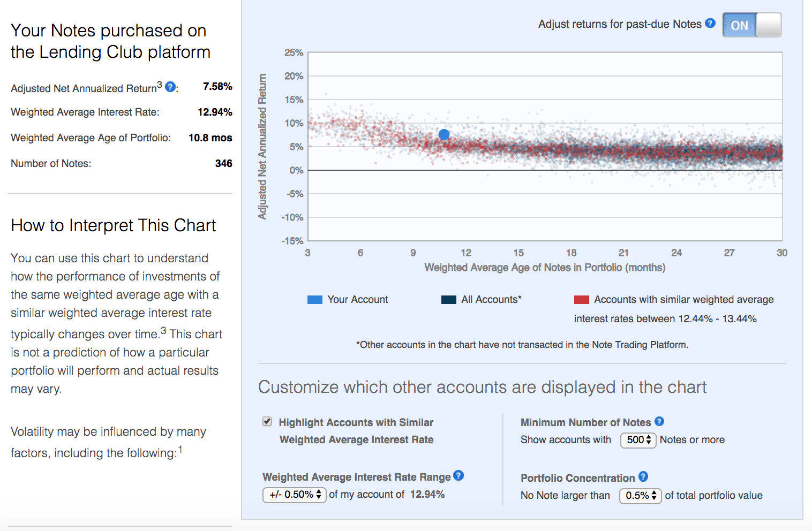Click the 10.8 mos portfolio age value
Screen dimensions: 812x531
point(210,138)
